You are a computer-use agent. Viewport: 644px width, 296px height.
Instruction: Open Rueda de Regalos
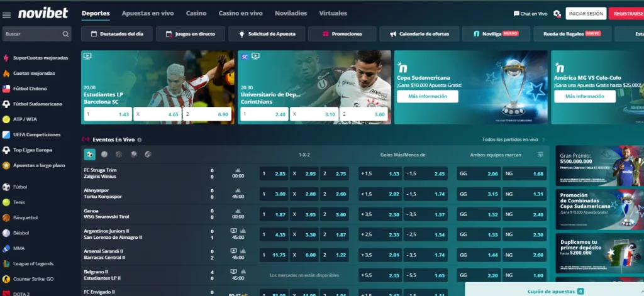(x=572, y=34)
